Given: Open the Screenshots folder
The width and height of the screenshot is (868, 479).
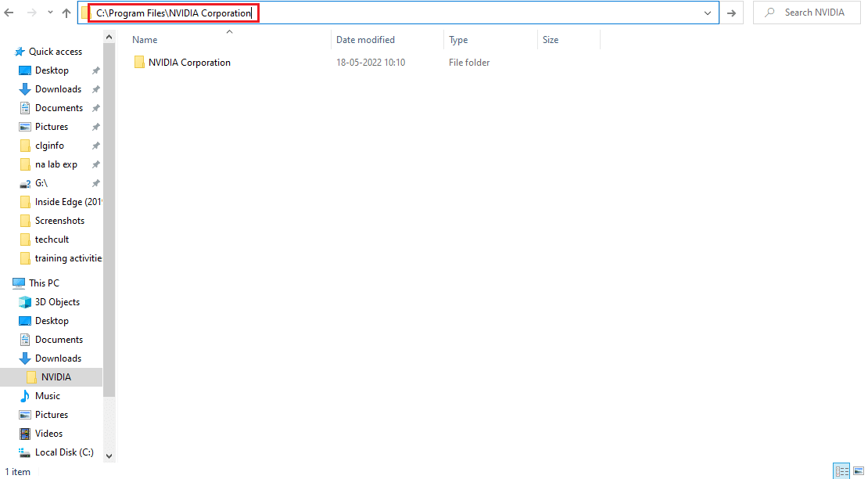Looking at the screenshot, I should (x=59, y=221).
